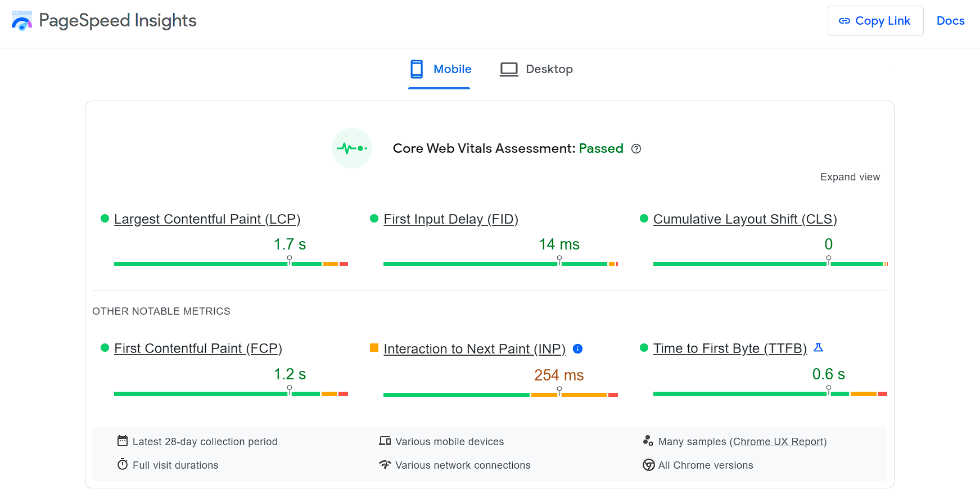Click the Core Web Vitals pulse icon

[x=352, y=148]
